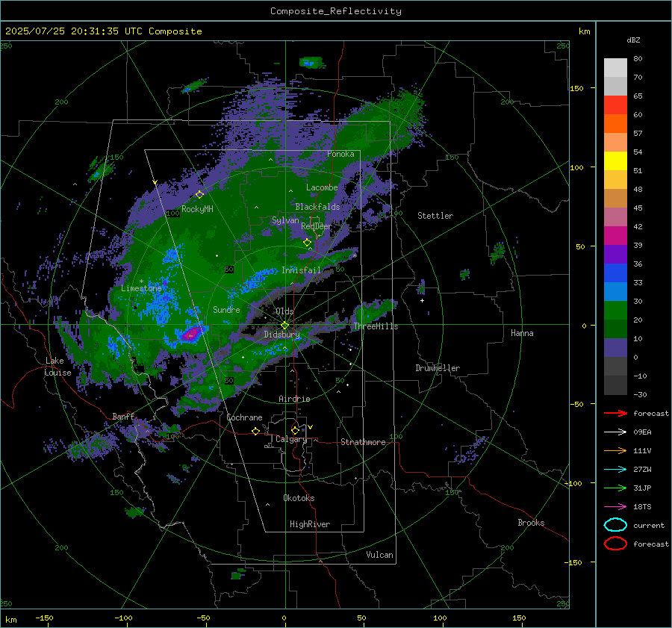Click the Limestone label
Viewport: 672px width, 628px height.
pyautogui.click(x=141, y=288)
